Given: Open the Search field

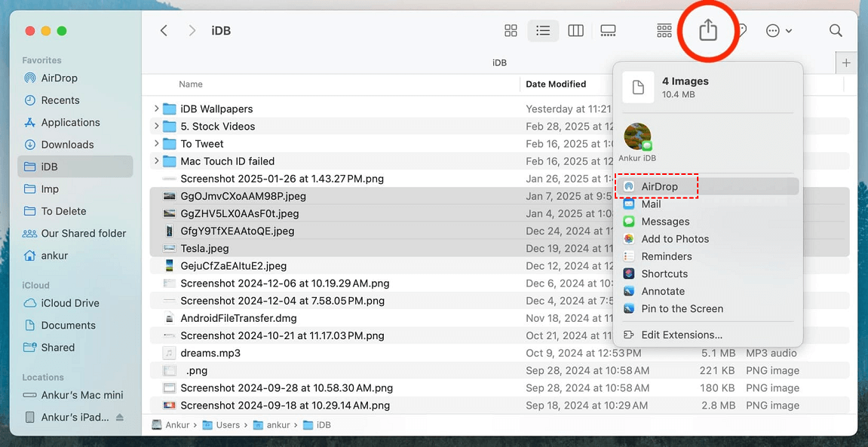Looking at the screenshot, I should (x=836, y=30).
